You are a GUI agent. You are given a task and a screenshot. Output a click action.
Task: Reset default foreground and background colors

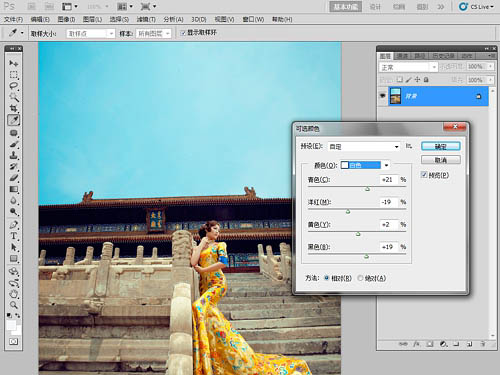(9, 315)
